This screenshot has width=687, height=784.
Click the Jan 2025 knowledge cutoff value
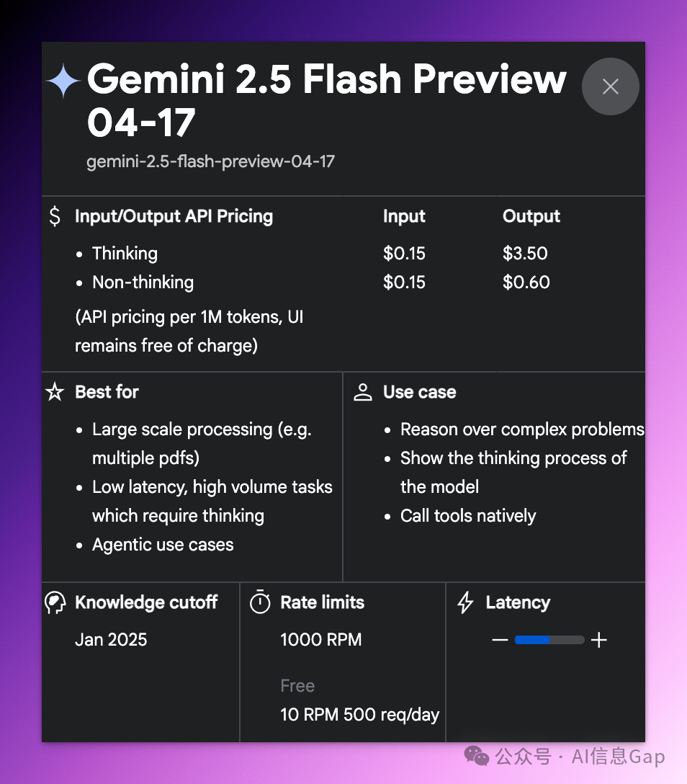pos(111,640)
